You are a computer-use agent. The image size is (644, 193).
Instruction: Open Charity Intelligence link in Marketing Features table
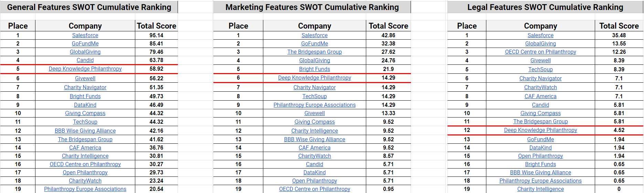314,131
